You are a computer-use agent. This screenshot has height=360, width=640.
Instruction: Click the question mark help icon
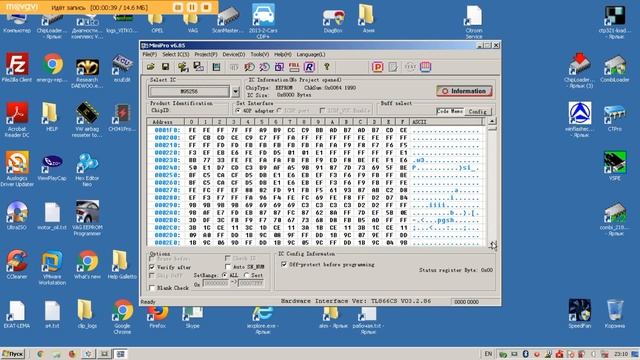[327, 67]
